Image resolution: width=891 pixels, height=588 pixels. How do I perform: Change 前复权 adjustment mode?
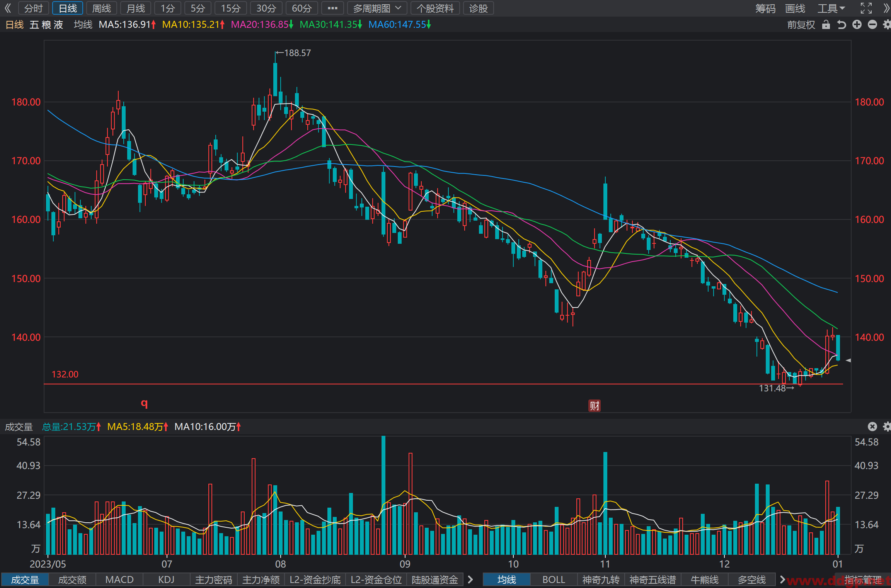(801, 25)
